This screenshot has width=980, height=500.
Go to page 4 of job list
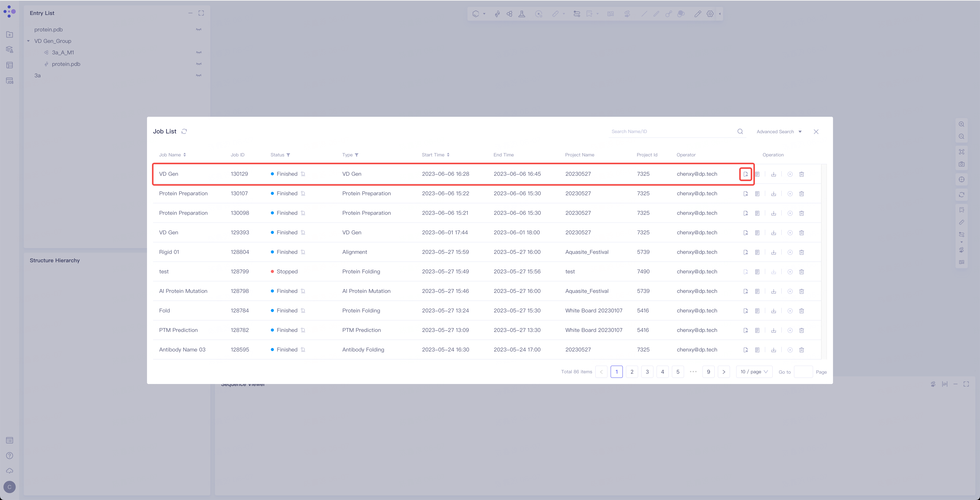pyautogui.click(x=662, y=372)
